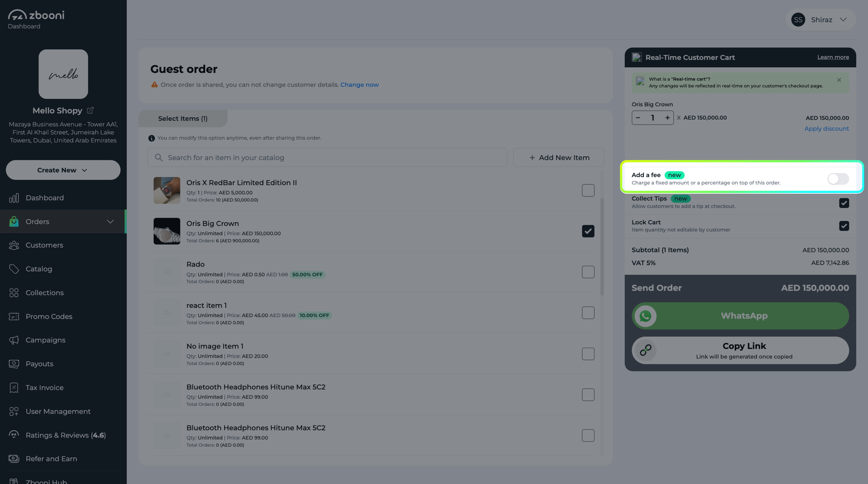Screen dimensions: 868x484
Task: Click the Catalog tag icon
Action: point(14,269)
